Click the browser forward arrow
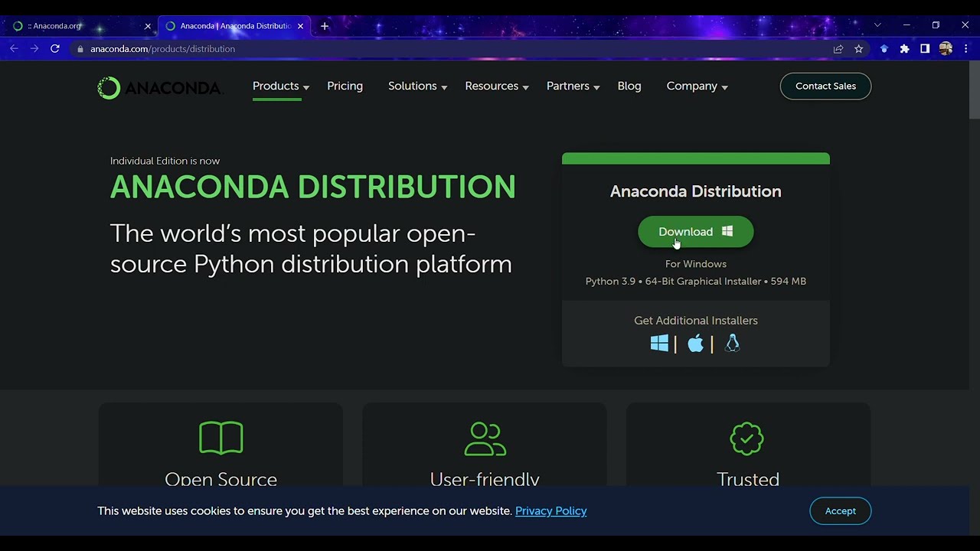Viewport: 980px width, 551px height. click(x=34, y=48)
